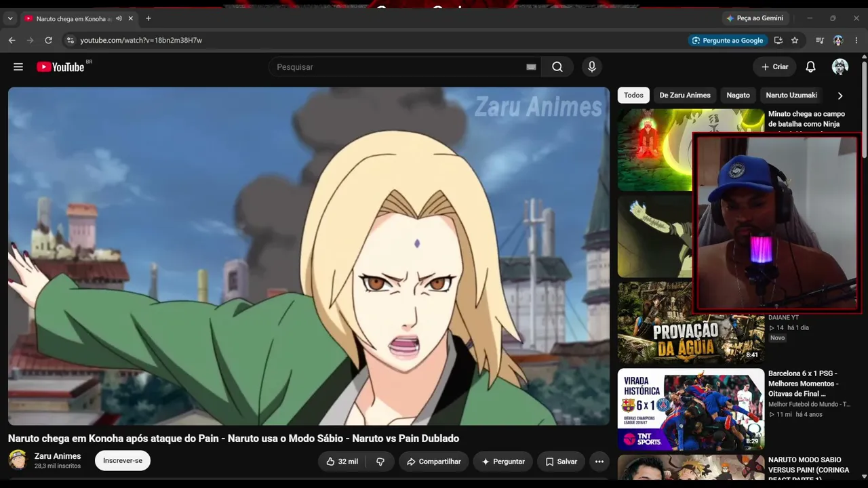Open browser media controls icon
Viewport: 868px width, 488px height.
(820, 41)
